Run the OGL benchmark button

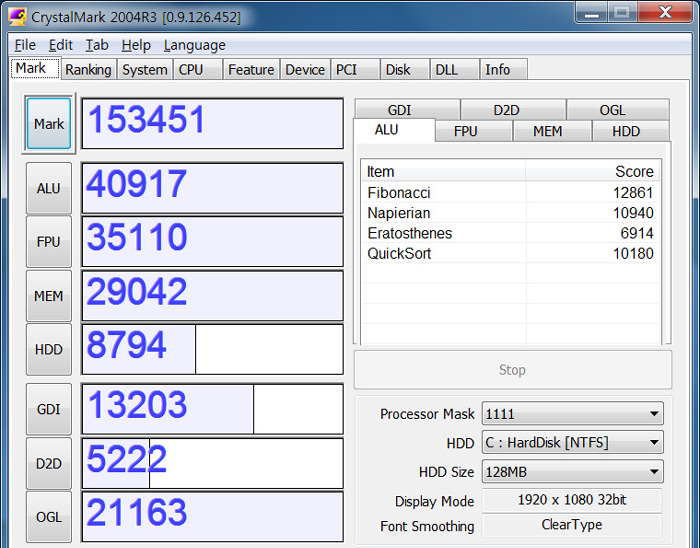point(49,517)
